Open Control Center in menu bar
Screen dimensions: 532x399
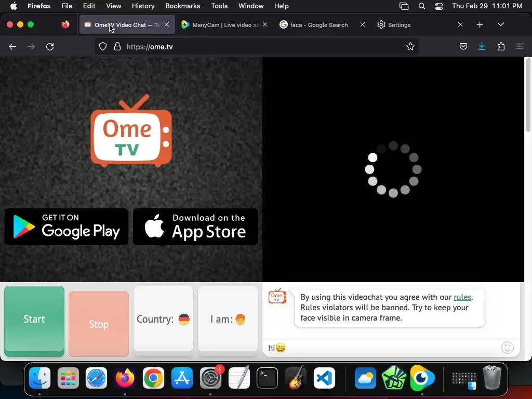[439, 6]
